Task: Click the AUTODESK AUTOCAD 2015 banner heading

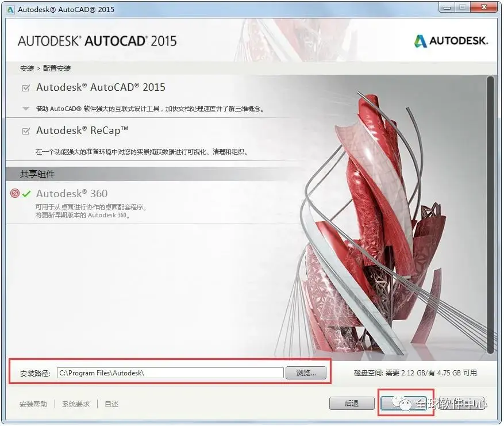Action: pyautogui.click(x=97, y=41)
